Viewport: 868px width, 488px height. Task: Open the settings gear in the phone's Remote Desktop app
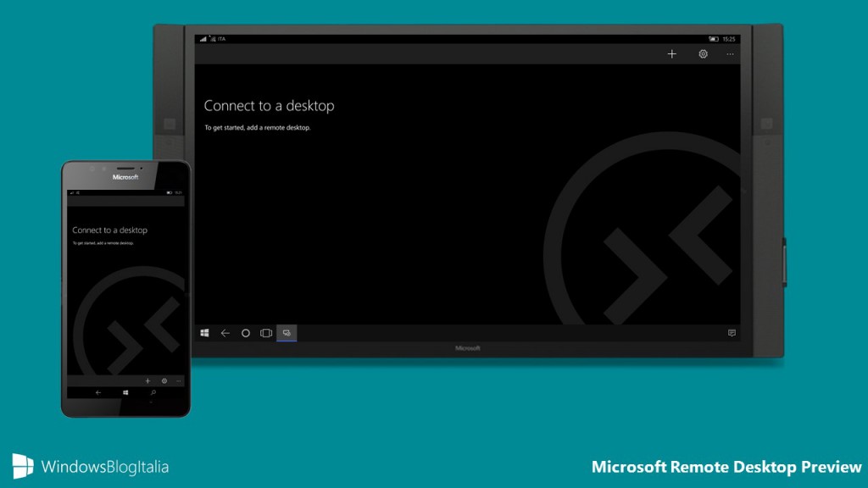(164, 381)
